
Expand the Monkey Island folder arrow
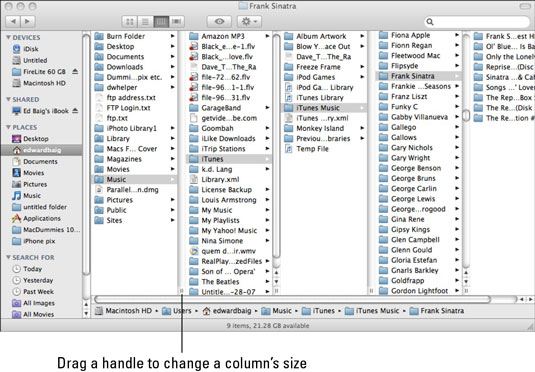tap(362, 128)
